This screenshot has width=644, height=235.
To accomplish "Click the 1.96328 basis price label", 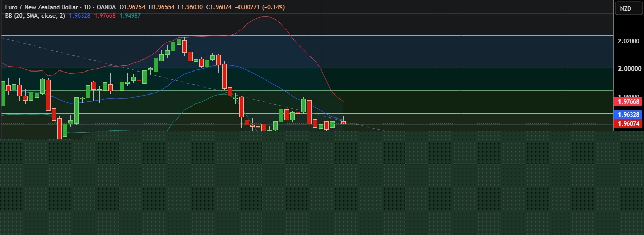I will point(628,115).
